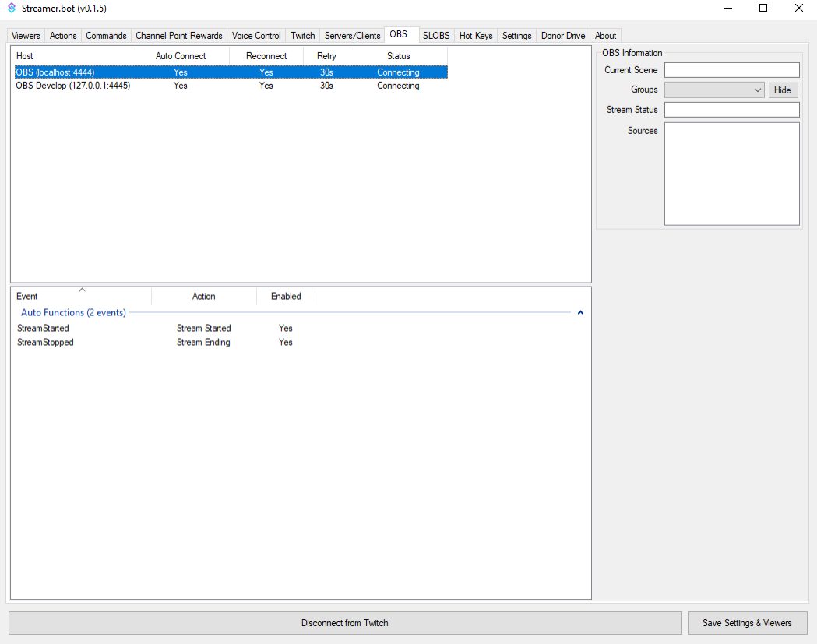The image size is (817, 644).
Task: Open the Donor Drive tab
Action: [563, 35]
